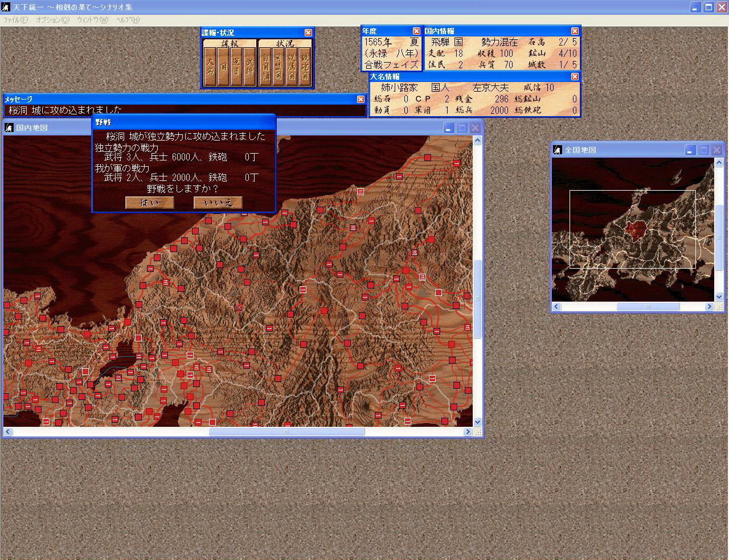Click the 1565年 year text
This screenshot has height=560, width=729.
[378, 42]
